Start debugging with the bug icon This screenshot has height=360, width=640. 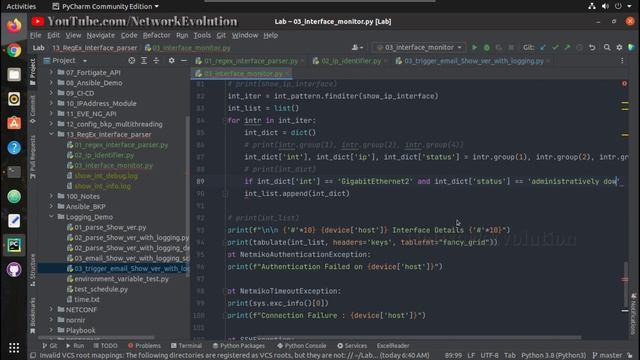point(487,48)
